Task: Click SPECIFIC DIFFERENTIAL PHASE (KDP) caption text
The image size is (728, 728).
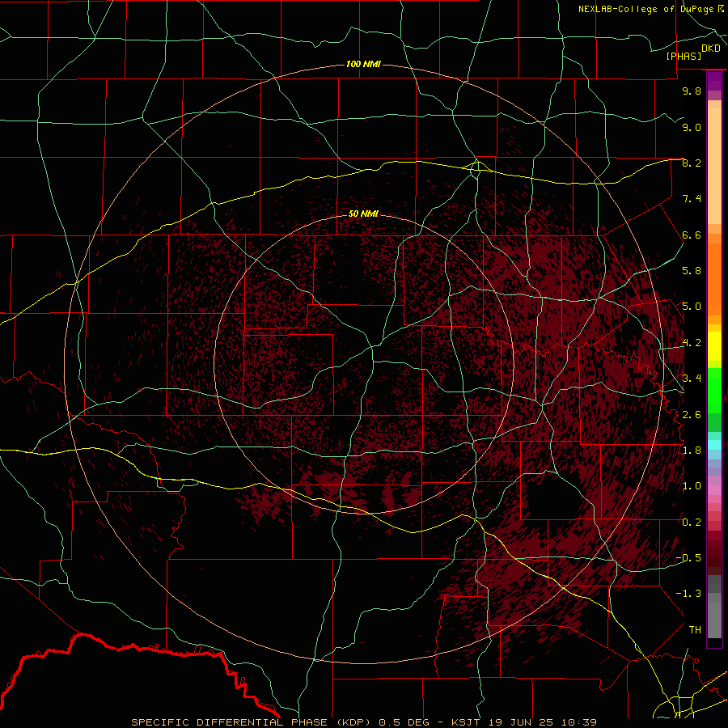Action: [252, 722]
